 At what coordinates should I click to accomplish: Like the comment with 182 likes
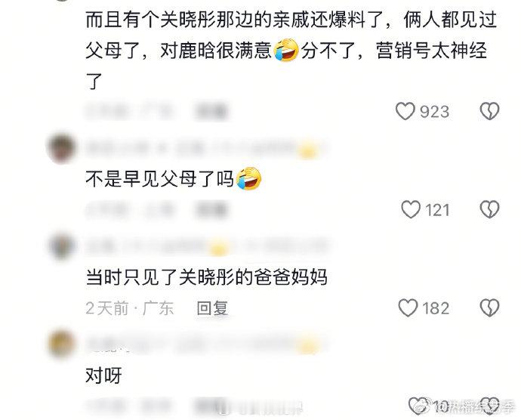pos(408,307)
